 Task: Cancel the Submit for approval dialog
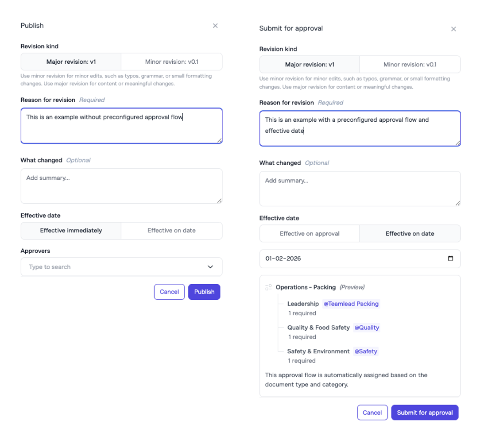click(x=372, y=413)
